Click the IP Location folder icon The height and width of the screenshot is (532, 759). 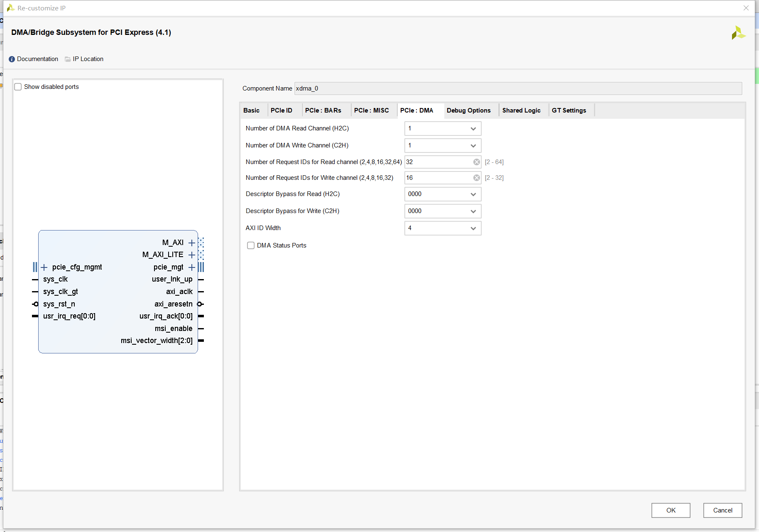click(68, 59)
